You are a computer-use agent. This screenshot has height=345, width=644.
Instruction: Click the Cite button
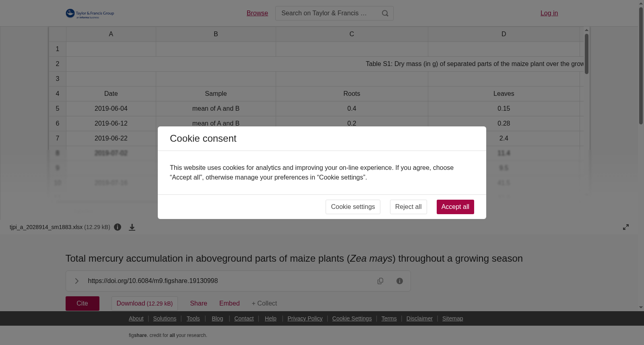(83, 304)
